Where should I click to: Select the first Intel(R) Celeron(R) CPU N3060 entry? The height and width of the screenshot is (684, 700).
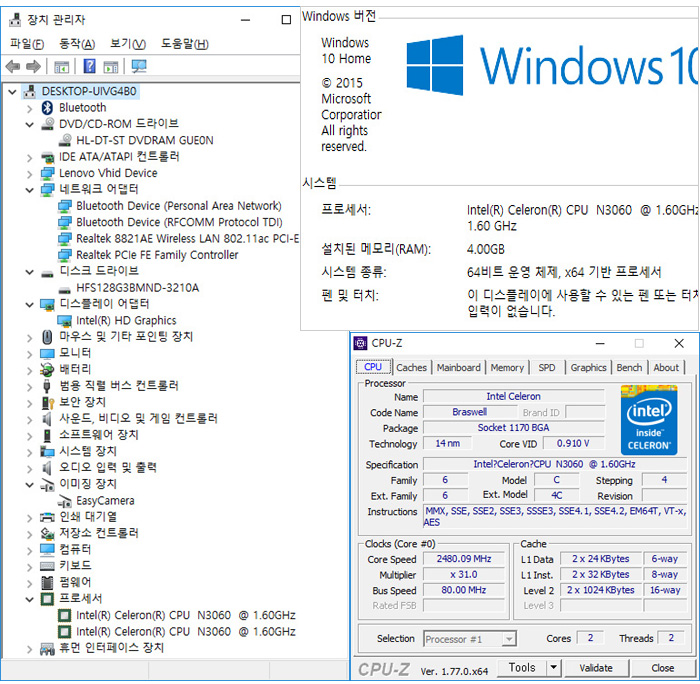(x=186, y=615)
